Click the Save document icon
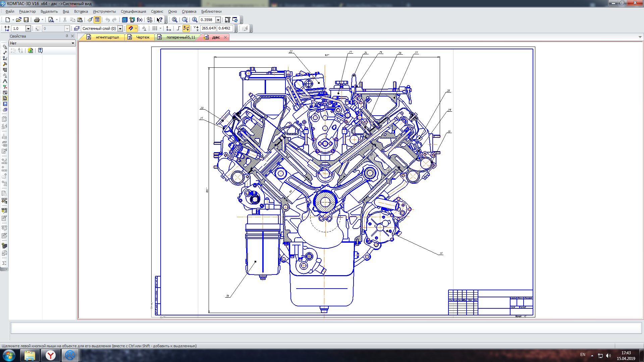Image resolution: width=644 pixels, height=362 pixels. 26,20
